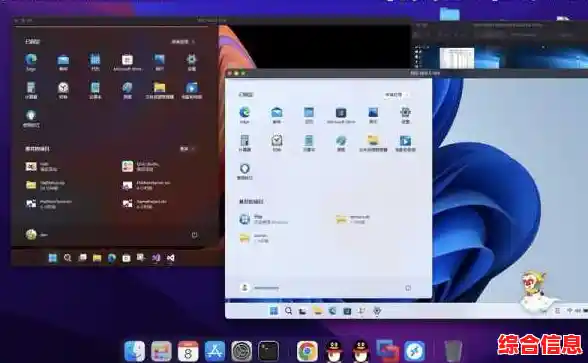Open System Preferences in the macOS Dock
588x363 pixels.
[242, 351]
